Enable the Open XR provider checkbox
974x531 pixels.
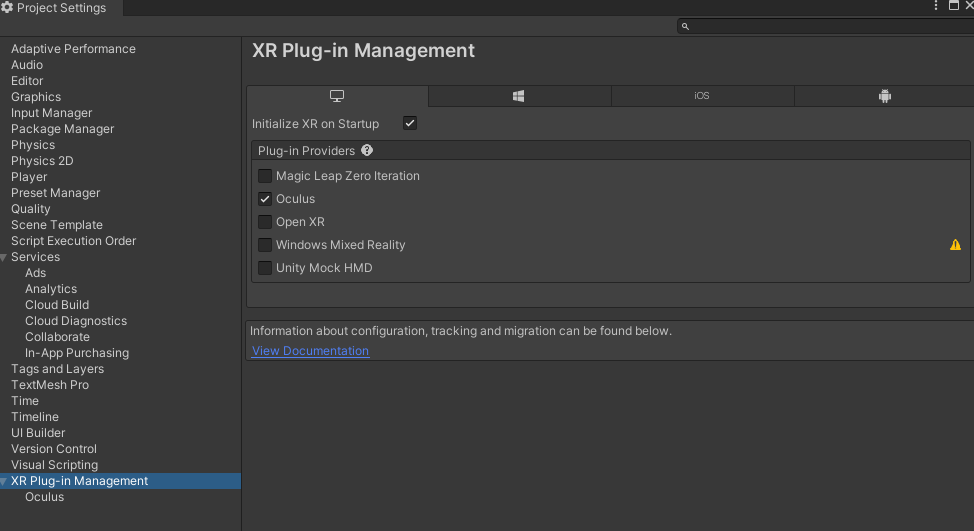265,222
